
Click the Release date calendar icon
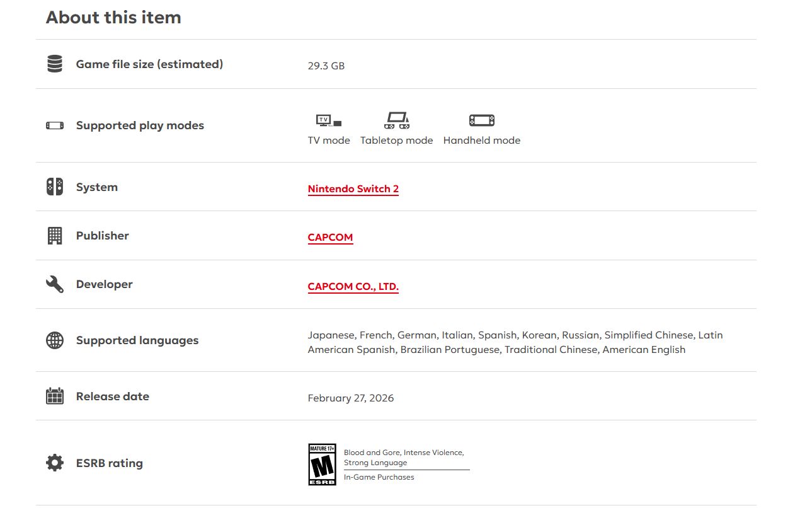coord(55,396)
